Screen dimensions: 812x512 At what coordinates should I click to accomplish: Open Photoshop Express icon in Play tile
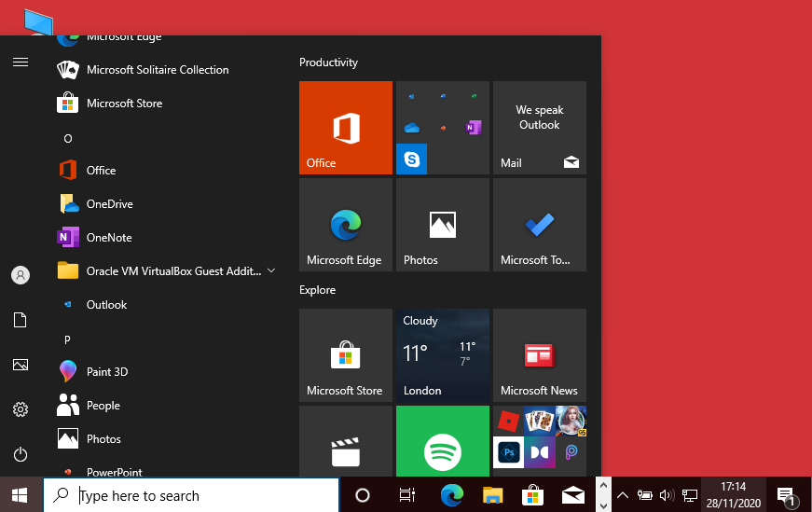point(508,452)
